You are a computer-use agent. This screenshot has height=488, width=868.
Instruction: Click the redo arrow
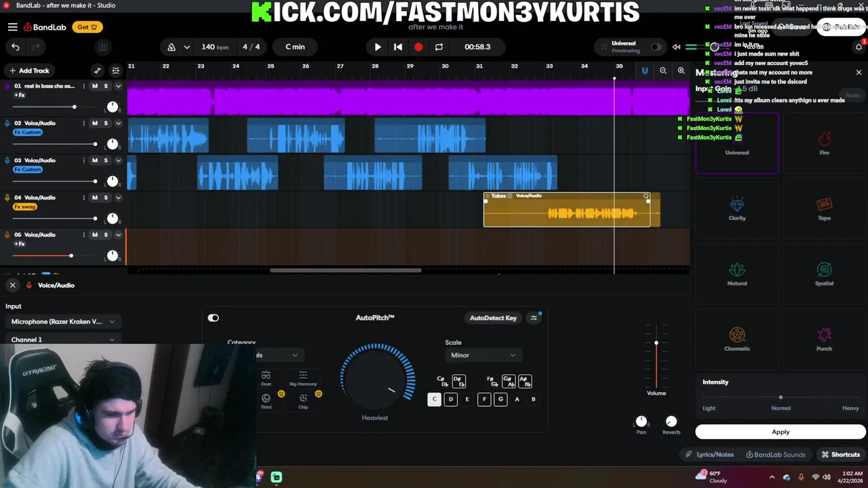tap(36, 47)
